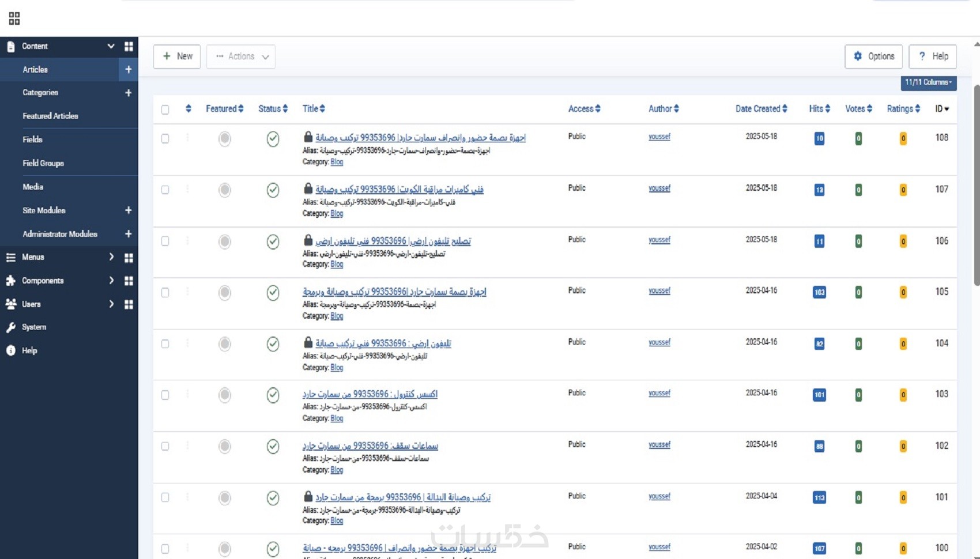Check the select-all checkbox in table header

(165, 109)
